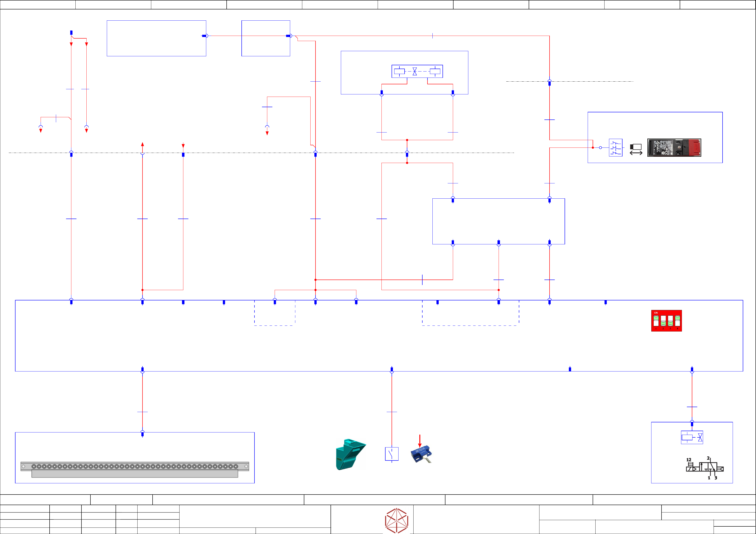Click the Omron safety door switch photo
756x534 pixels.
pos(674,148)
